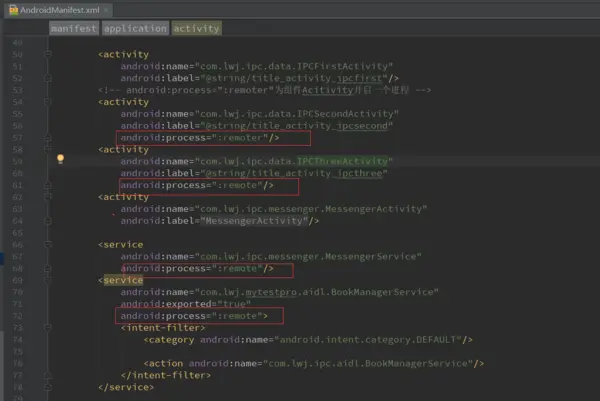Click the MessengerService name value

coord(308,256)
